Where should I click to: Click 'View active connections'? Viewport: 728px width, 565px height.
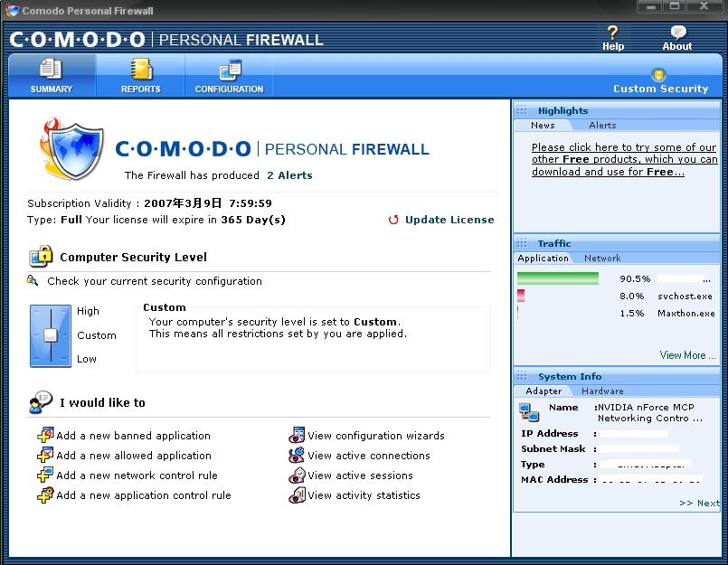pos(369,456)
